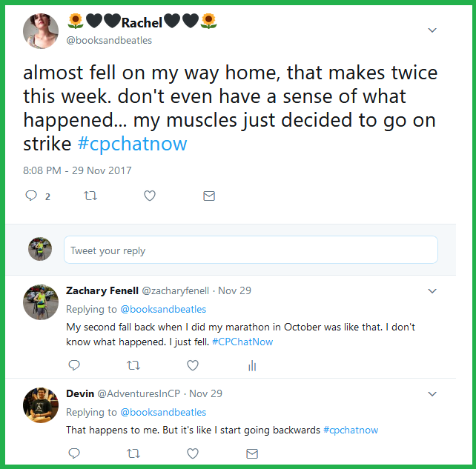View analytics for Zachary Fenell's tweet

tap(252, 365)
